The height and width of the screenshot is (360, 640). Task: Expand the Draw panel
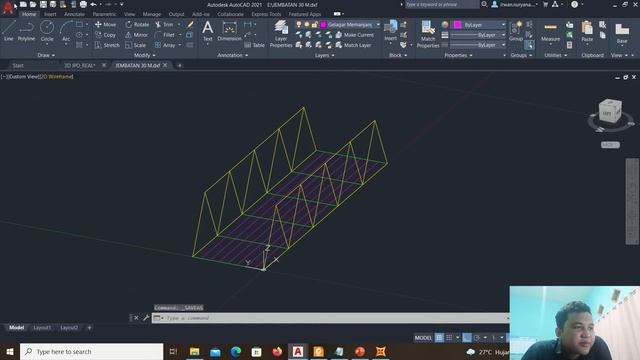tap(46, 55)
